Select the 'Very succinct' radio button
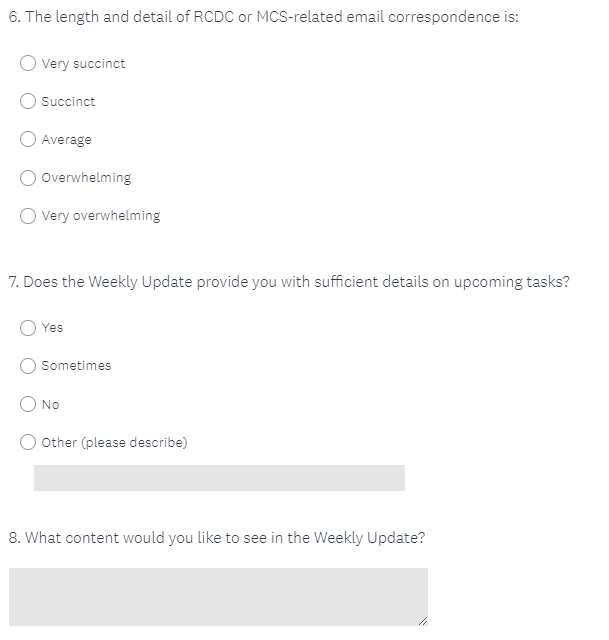Screen dimensions: 609x640 [29, 63]
